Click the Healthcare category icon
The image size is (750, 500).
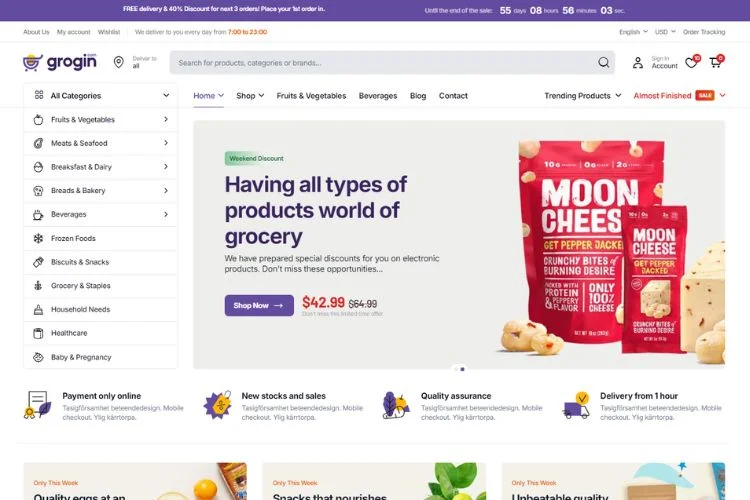tap(38, 333)
